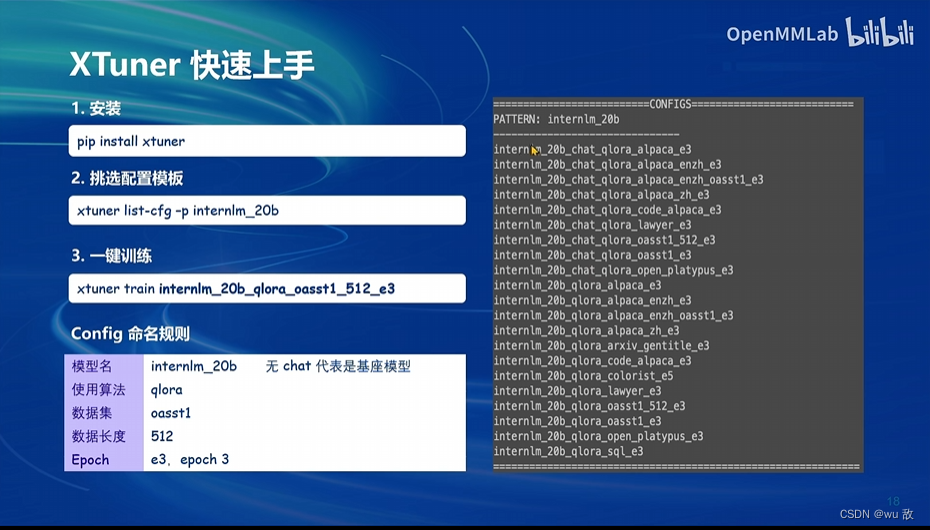The width and height of the screenshot is (930, 530).
Task: Select terminal line "internlm_20b_qlora_oasst1_512_e3"
Action: point(590,406)
